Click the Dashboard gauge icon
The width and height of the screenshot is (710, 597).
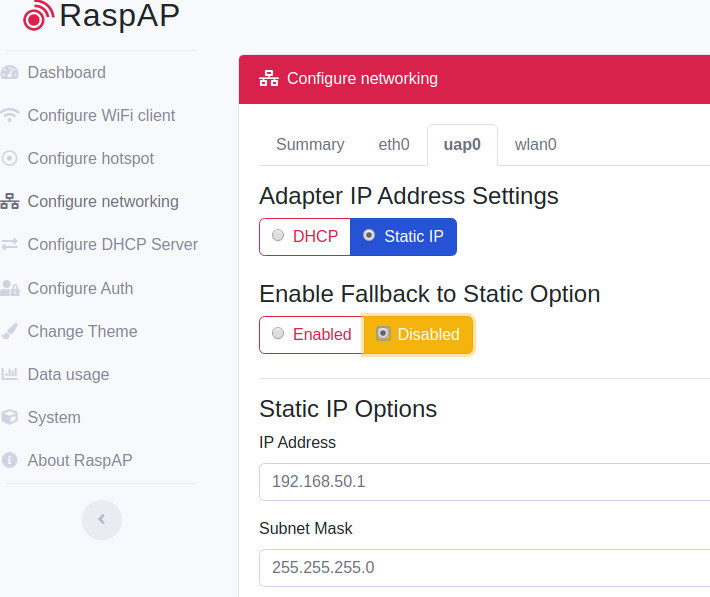pyautogui.click(x=10, y=72)
